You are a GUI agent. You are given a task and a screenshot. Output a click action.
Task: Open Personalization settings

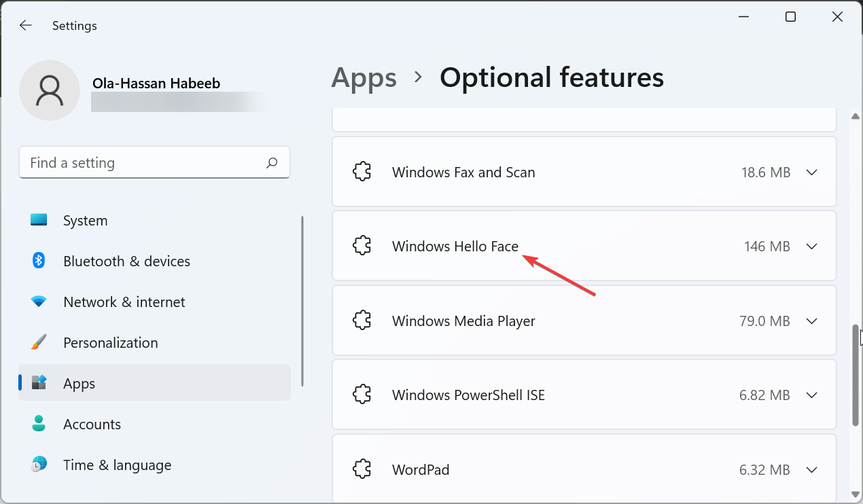tap(154, 343)
